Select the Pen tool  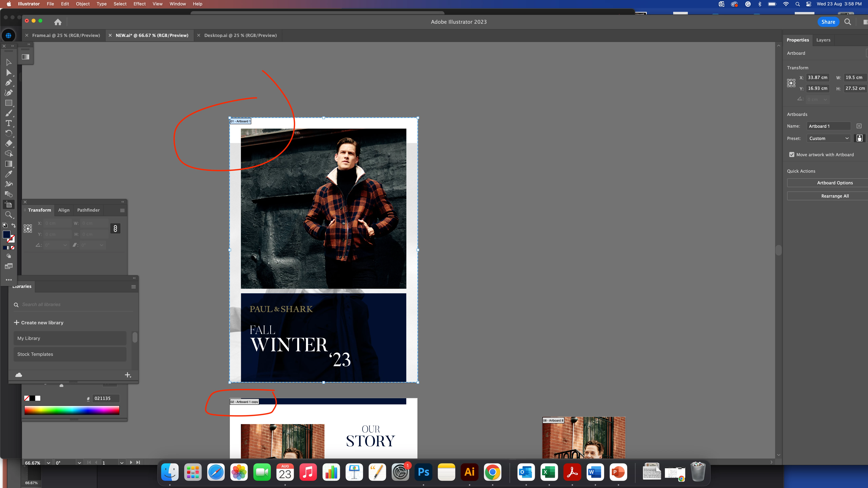[9, 83]
